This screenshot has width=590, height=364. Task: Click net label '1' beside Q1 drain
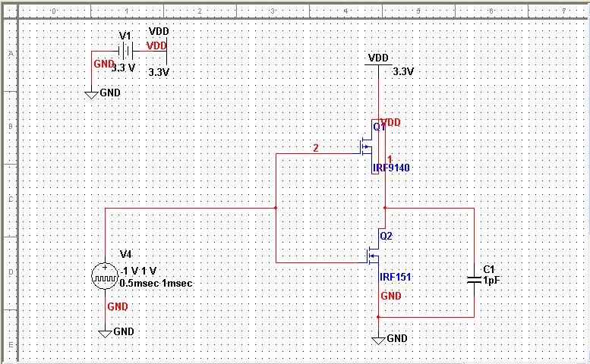pyautogui.click(x=390, y=159)
